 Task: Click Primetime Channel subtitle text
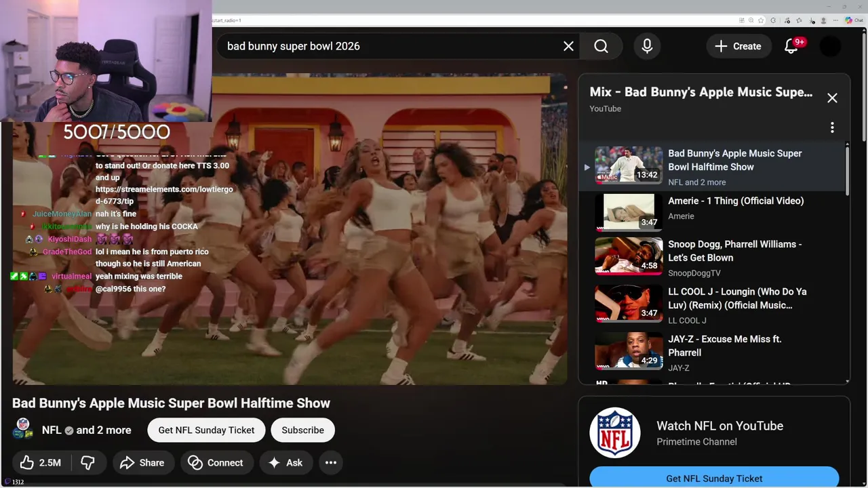pos(696,442)
